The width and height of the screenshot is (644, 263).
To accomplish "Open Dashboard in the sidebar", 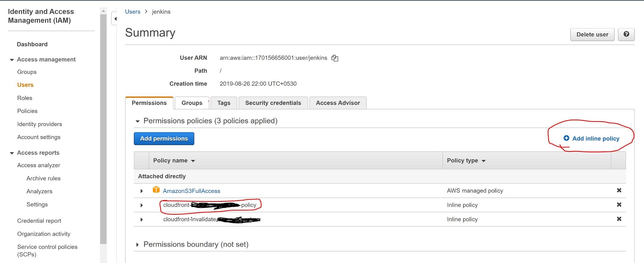I will click(x=32, y=44).
